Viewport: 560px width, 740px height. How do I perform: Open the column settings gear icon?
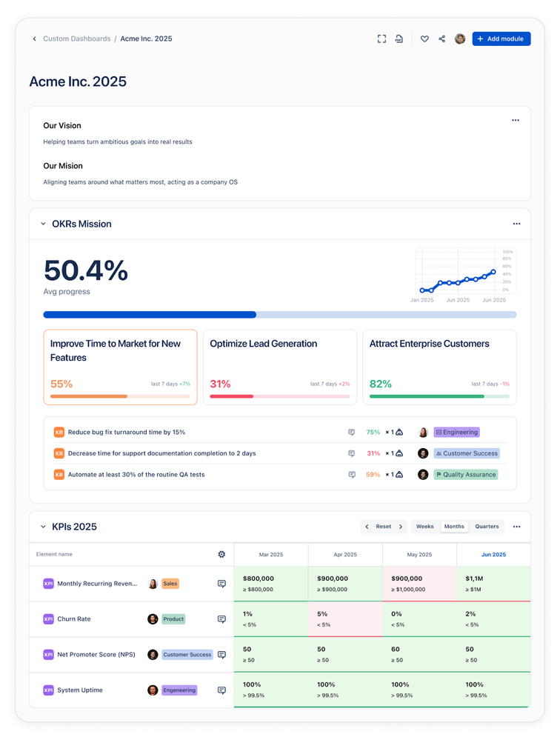221,554
